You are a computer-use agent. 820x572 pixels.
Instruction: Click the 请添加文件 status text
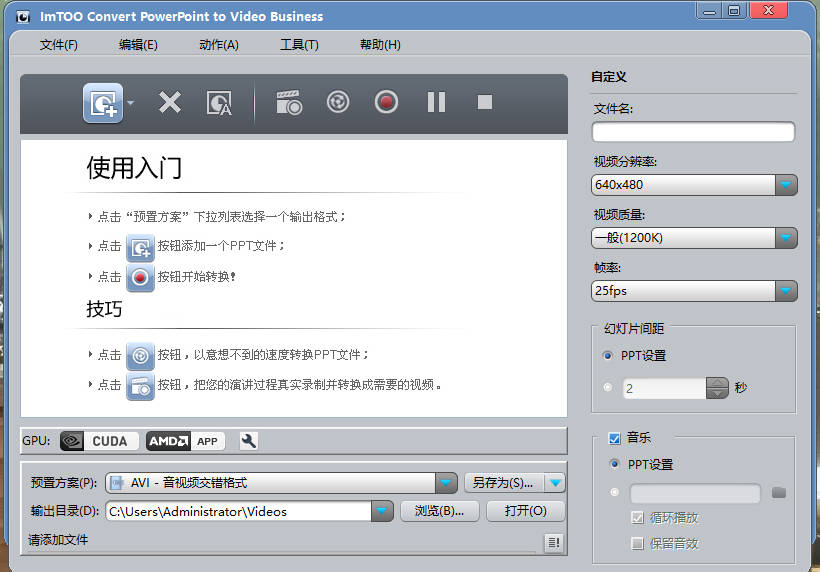(x=58, y=540)
